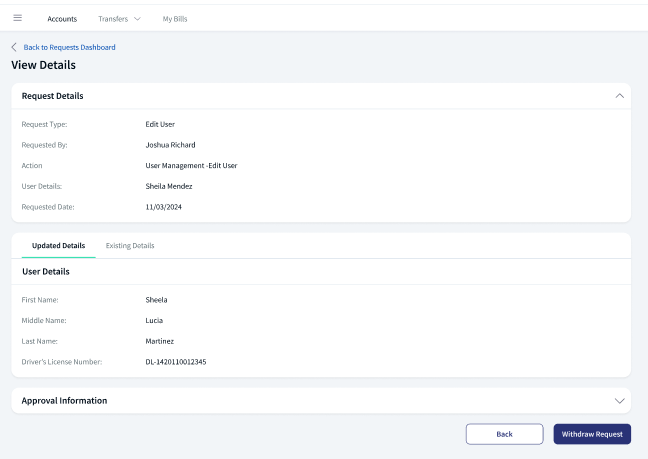Click the User Management -Edit User action text

coord(191,166)
